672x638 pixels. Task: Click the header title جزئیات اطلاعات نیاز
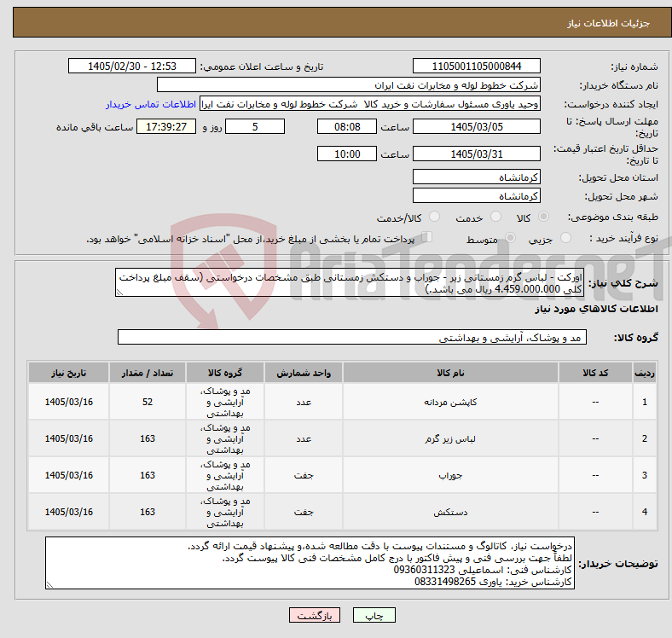click(609, 23)
